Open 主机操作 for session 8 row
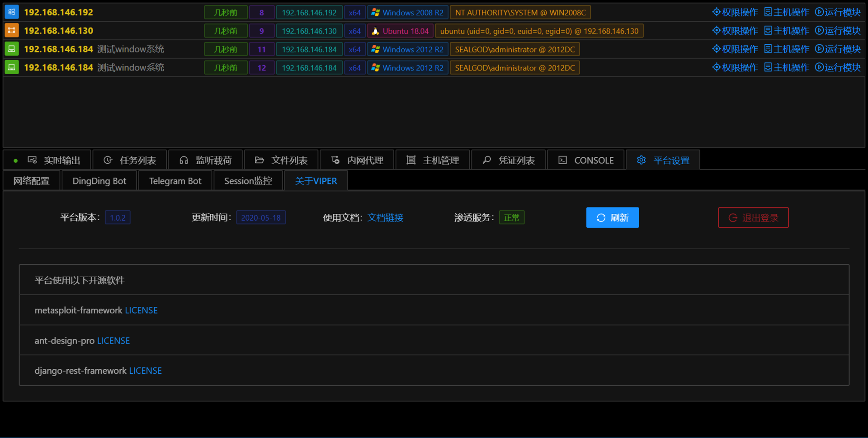The image size is (868, 438). (x=787, y=12)
